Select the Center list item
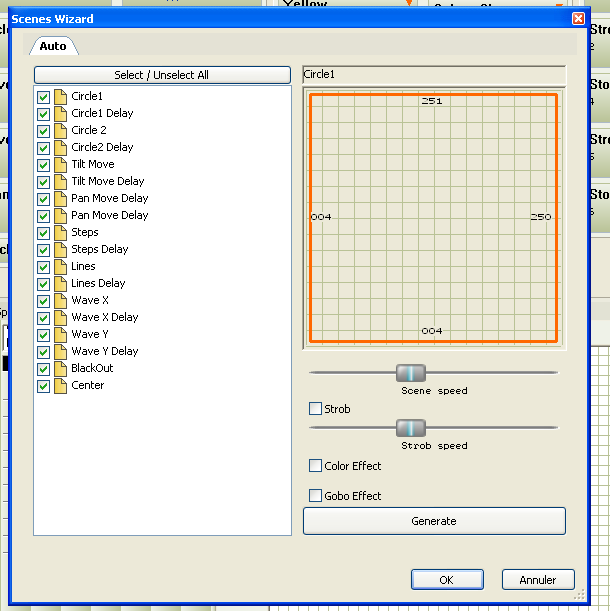Viewport: 610px width, 611px height. pyautogui.click(x=88, y=385)
